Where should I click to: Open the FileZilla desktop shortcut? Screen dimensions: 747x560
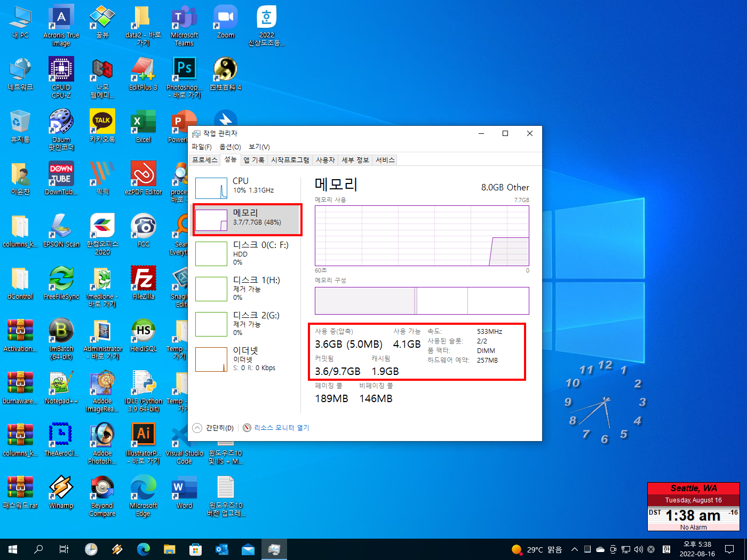[x=143, y=284]
